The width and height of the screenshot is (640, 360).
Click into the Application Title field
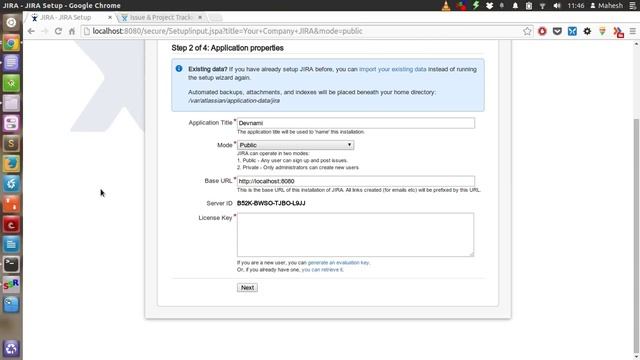pos(356,123)
